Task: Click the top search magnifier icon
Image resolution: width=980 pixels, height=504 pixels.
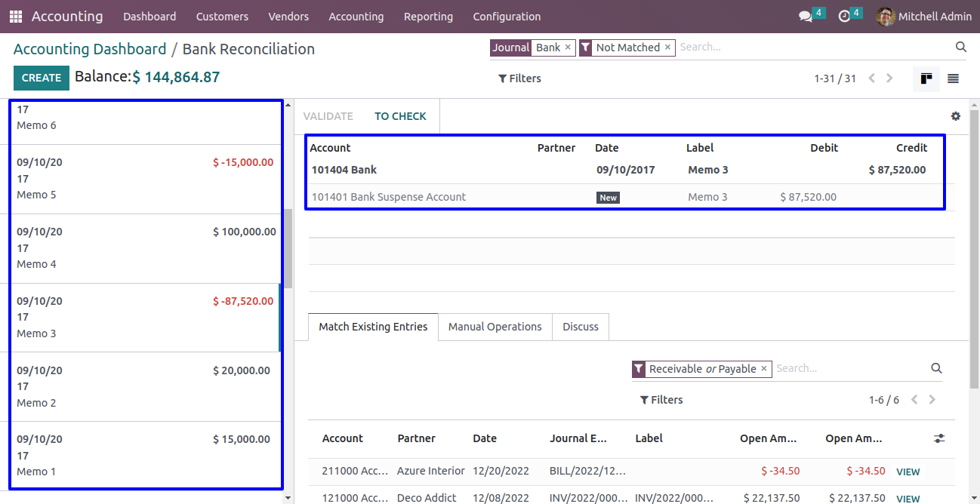Action: (x=960, y=47)
